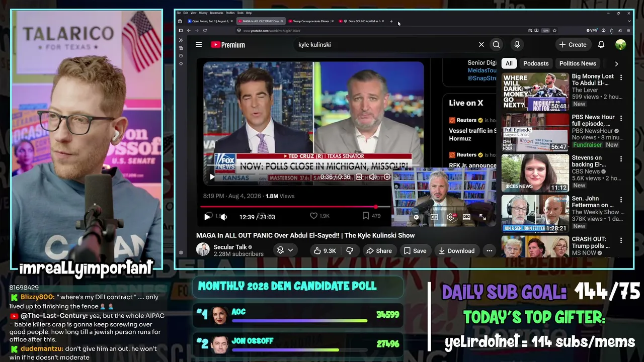The height and width of the screenshot is (362, 644).
Task: Mute the main video volume
Action: click(x=224, y=217)
